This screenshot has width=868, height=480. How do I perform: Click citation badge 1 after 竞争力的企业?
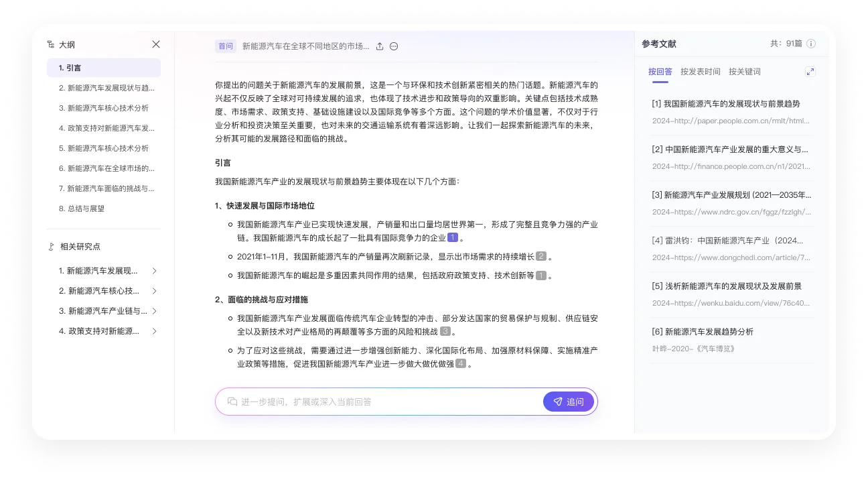tap(453, 237)
